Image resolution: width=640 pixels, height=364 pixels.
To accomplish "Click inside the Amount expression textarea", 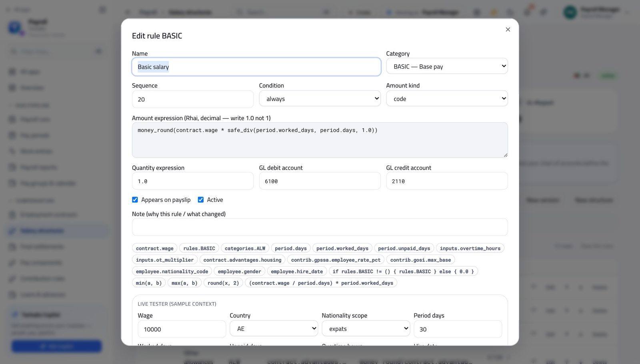I will pyautogui.click(x=320, y=140).
